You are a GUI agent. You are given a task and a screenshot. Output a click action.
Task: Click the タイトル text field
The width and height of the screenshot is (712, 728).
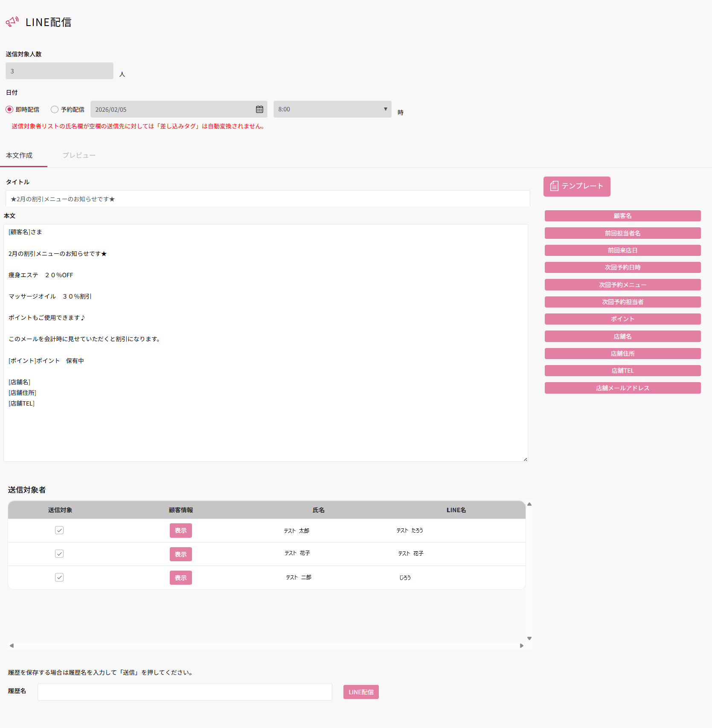pyautogui.click(x=267, y=199)
